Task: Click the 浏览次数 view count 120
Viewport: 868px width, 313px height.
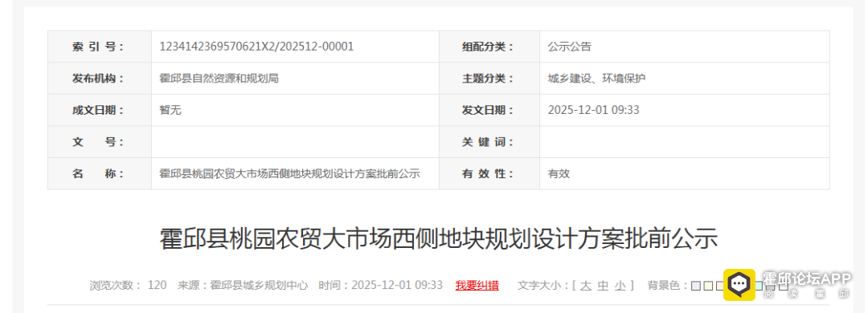Action: click(x=157, y=286)
